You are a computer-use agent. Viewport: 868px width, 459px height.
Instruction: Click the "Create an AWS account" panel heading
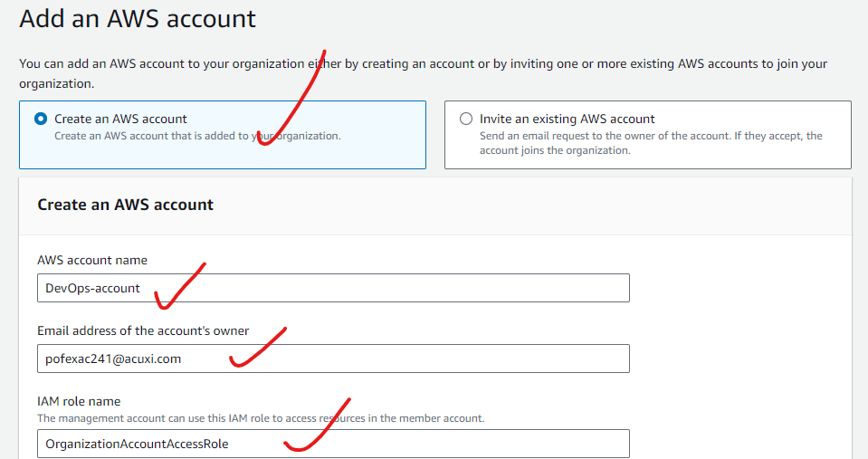pyautogui.click(x=125, y=205)
